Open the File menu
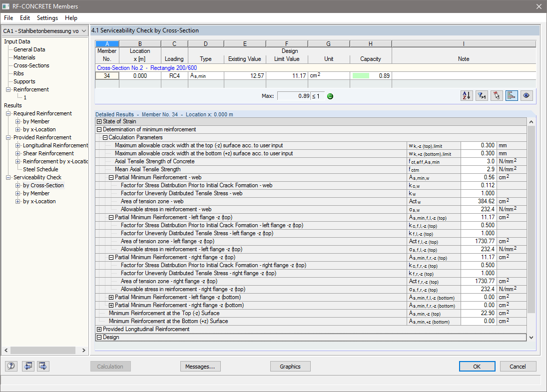 click(x=8, y=18)
